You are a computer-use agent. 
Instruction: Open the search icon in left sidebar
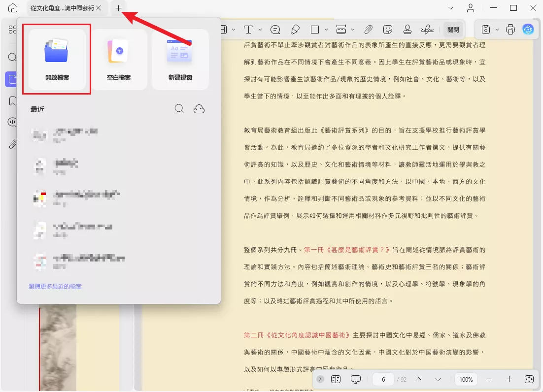point(12,57)
